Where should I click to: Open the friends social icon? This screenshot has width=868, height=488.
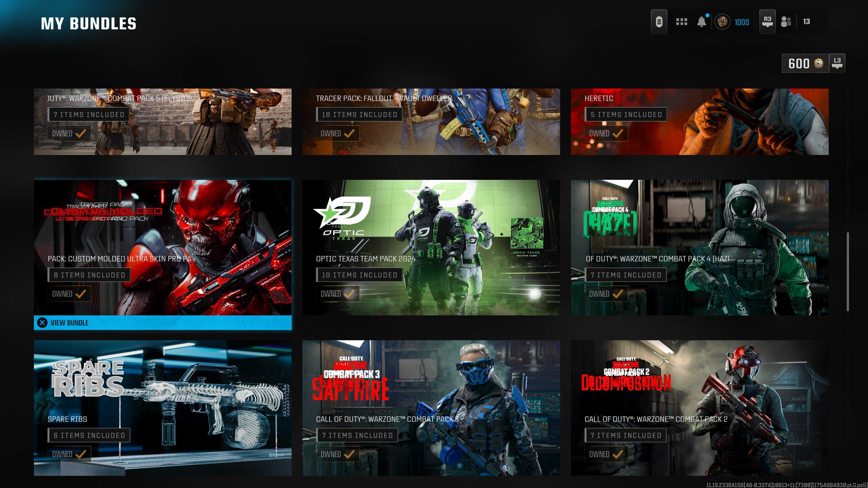[786, 22]
